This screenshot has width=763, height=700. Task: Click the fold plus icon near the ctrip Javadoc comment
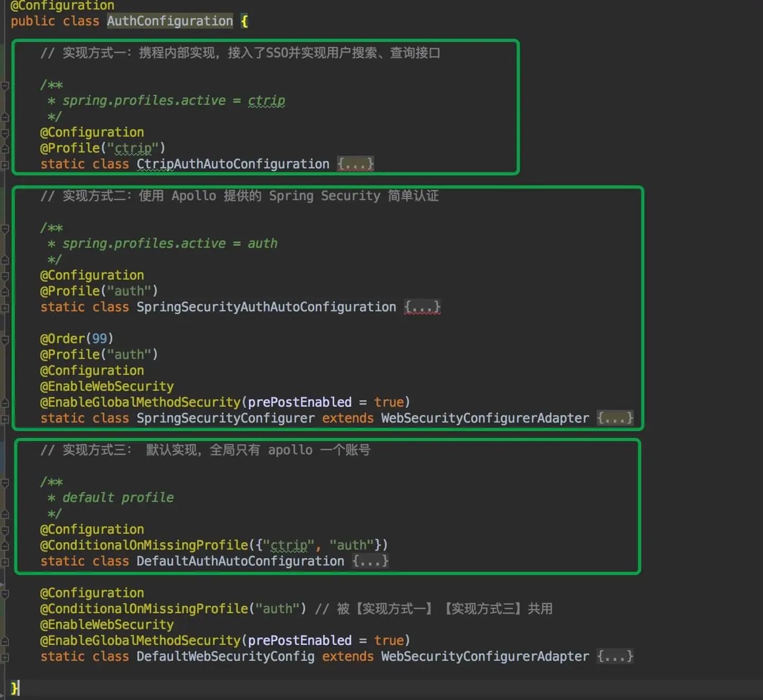pyautogui.click(x=5, y=85)
